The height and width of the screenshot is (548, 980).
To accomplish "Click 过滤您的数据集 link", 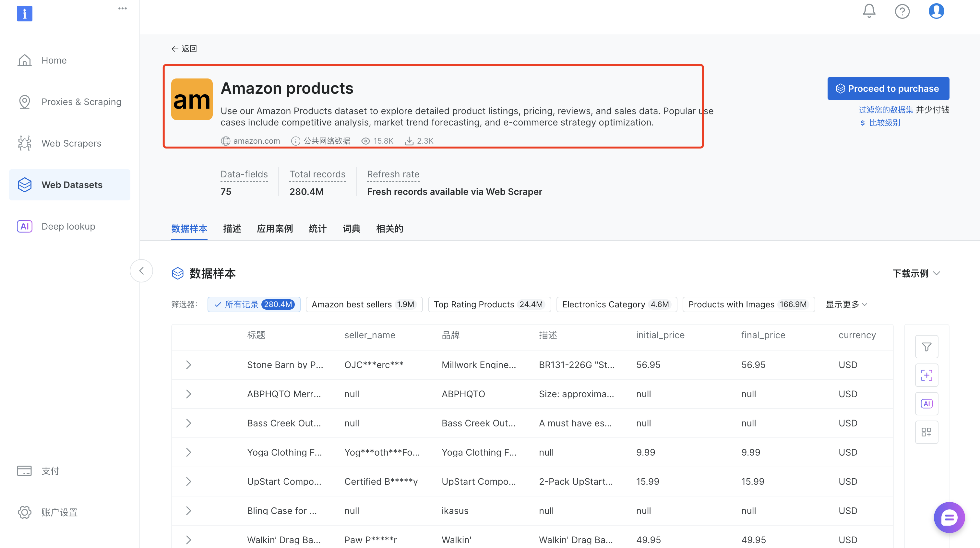I will click(x=886, y=110).
